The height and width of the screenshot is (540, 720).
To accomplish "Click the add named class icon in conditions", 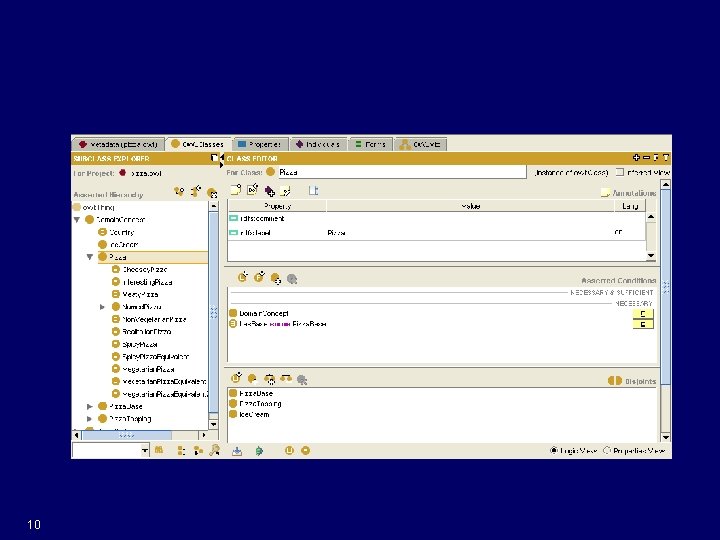I will 276,278.
